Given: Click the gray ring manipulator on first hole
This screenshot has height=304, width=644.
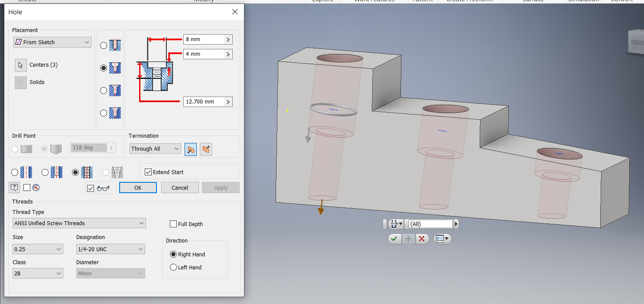Looking at the screenshot, I should [333, 110].
